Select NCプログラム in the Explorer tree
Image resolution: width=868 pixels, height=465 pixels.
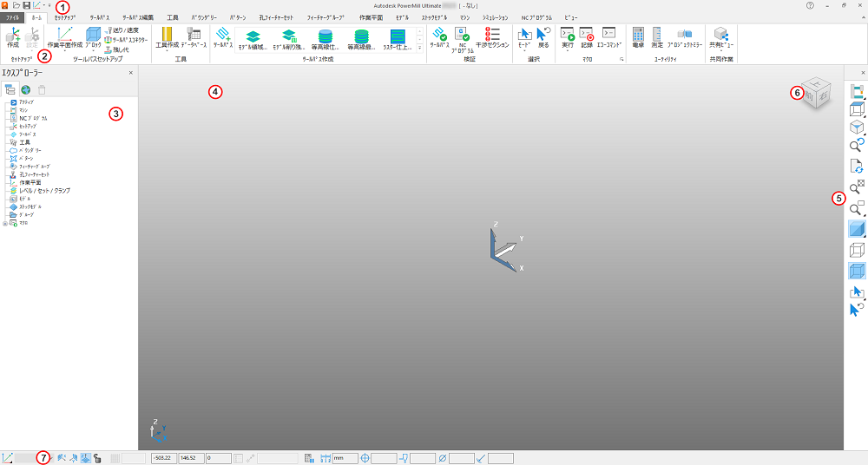click(x=33, y=119)
